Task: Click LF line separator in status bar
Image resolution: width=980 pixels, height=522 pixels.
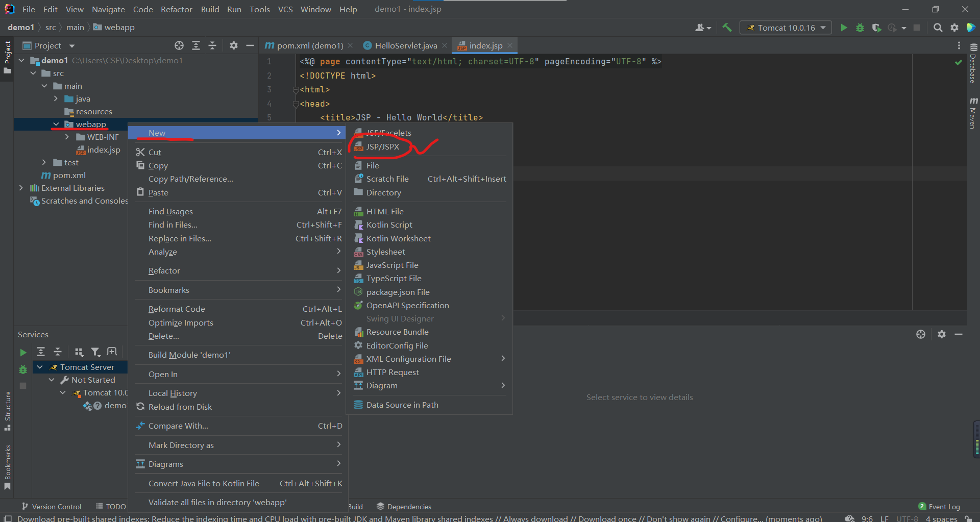Action: tap(885, 518)
